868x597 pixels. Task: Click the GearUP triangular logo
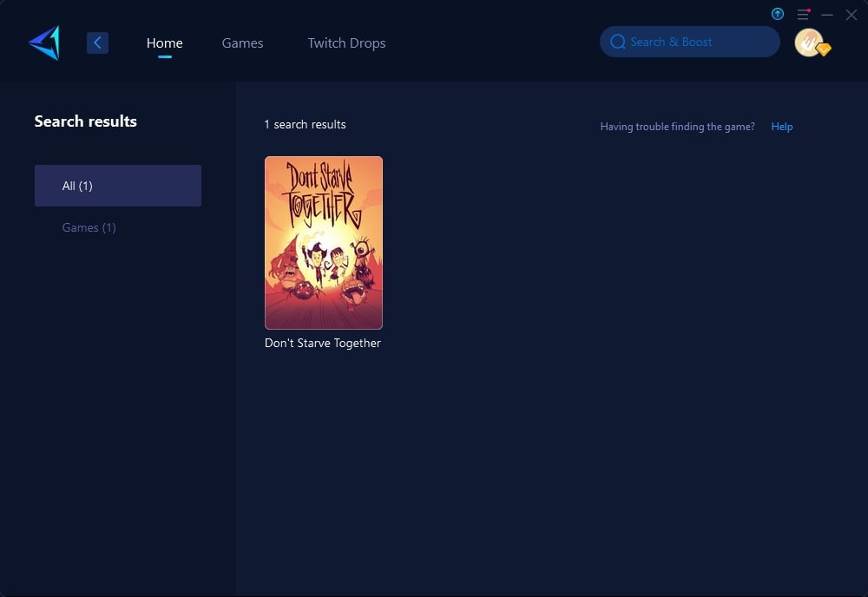point(44,43)
